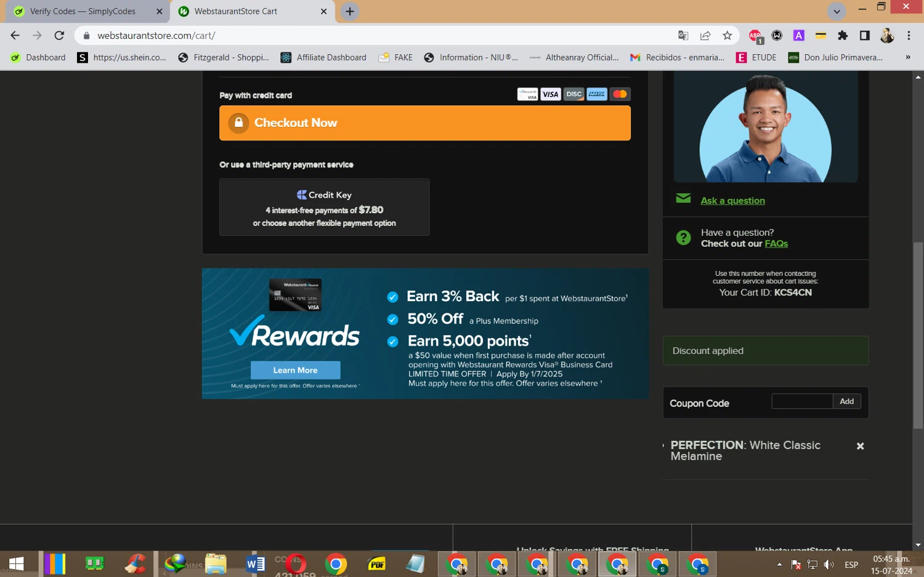Open the Altheanray Official bookmark
Image resolution: width=924 pixels, height=577 pixels.
[574, 57]
